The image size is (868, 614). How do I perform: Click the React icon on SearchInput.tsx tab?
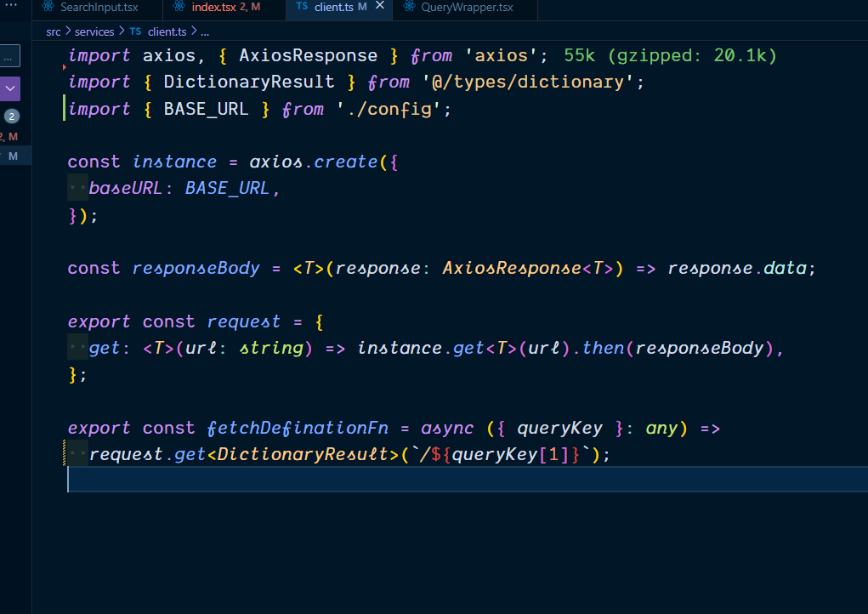tap(48, 7)
